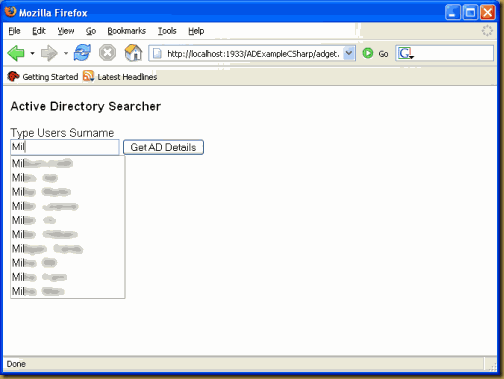
Task: Click the Type Users Surname label
Action: [62, 133]
